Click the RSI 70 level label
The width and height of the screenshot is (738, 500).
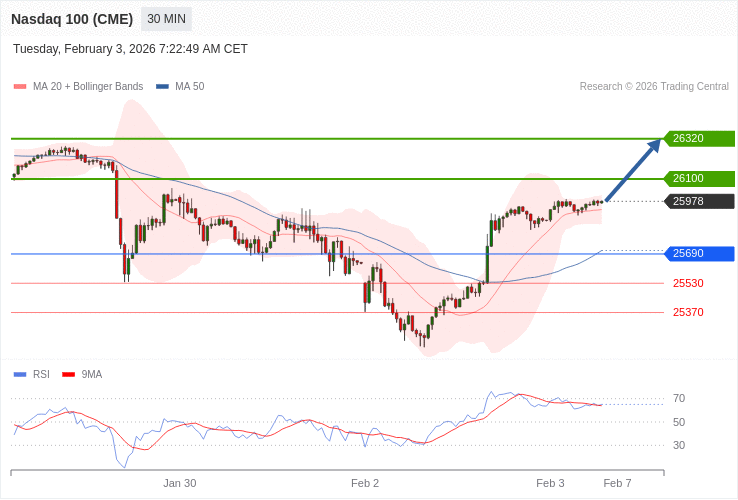pyautogui.click(x=679, y=398)
